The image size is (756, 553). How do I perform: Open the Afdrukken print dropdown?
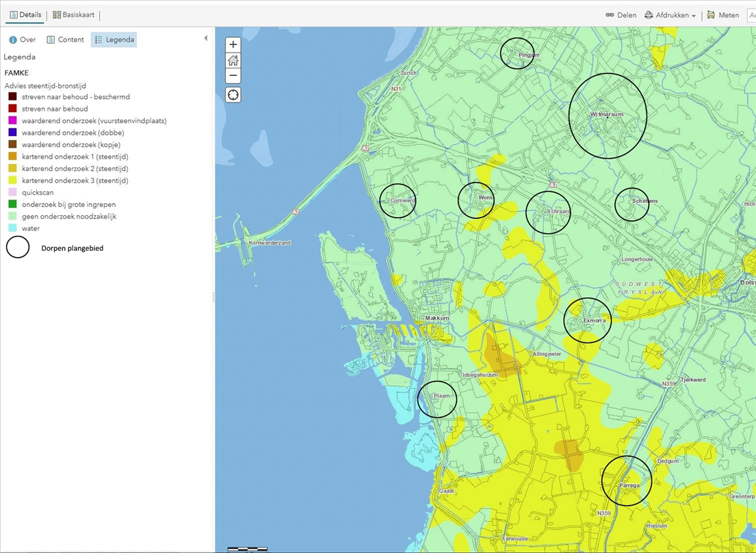pyautogui.click(x=670, y=15)
